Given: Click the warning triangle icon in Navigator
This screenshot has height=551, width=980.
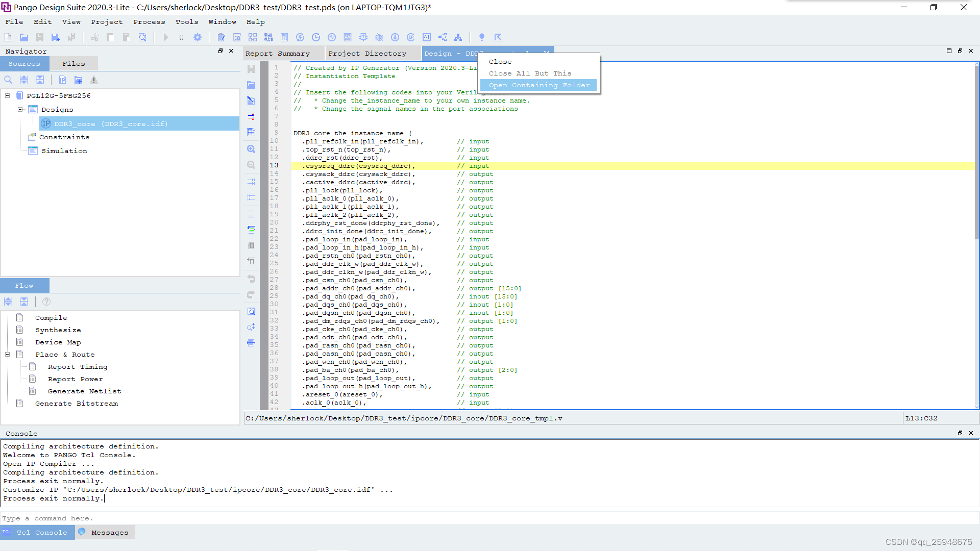Looking at the screenshot, I should pyautogui.click(x=94, y=80).
